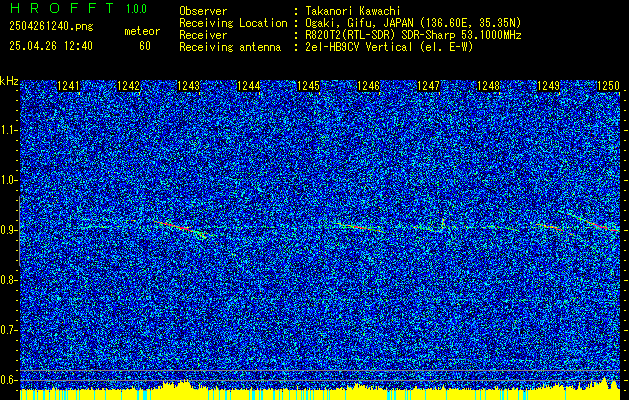The image size is (629, 400).
Task: Click the Receiving Location label
Action: 233,23
